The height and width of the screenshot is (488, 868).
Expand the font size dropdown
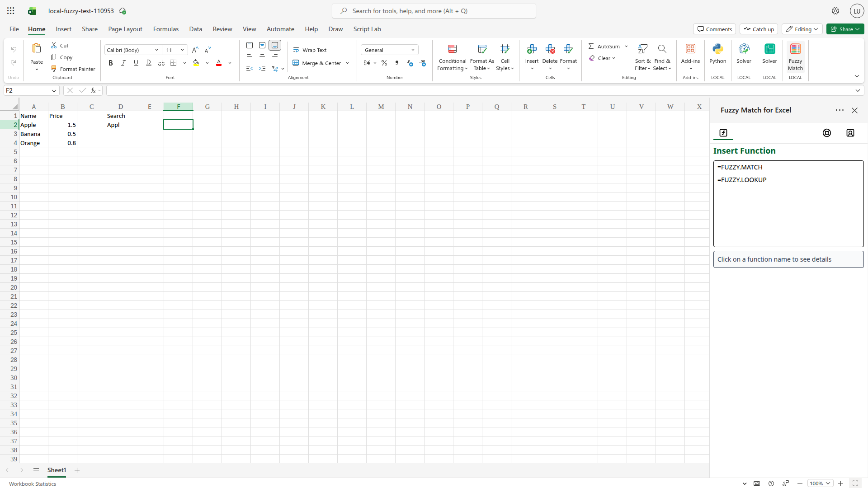point(182,50)
